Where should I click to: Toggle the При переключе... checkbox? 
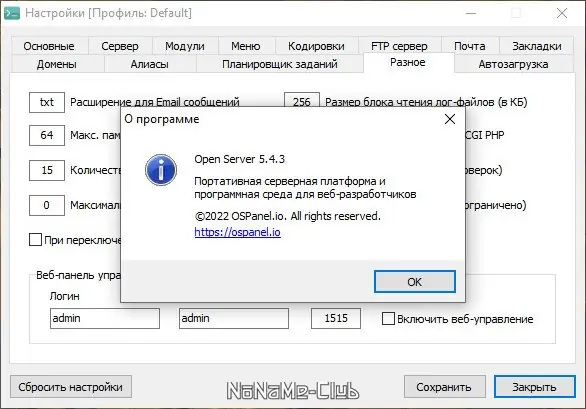(x=36, y=240)
